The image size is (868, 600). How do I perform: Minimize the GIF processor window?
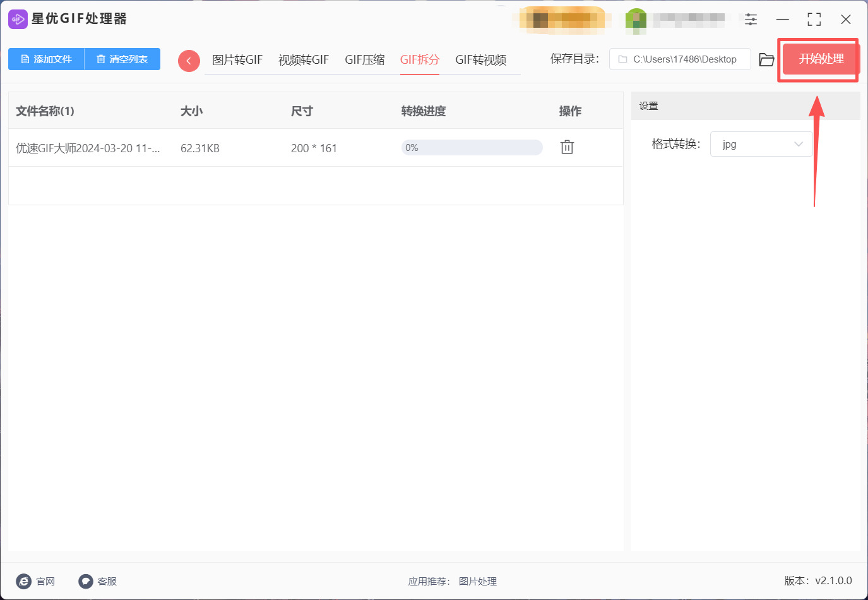[x=783, y=19]
